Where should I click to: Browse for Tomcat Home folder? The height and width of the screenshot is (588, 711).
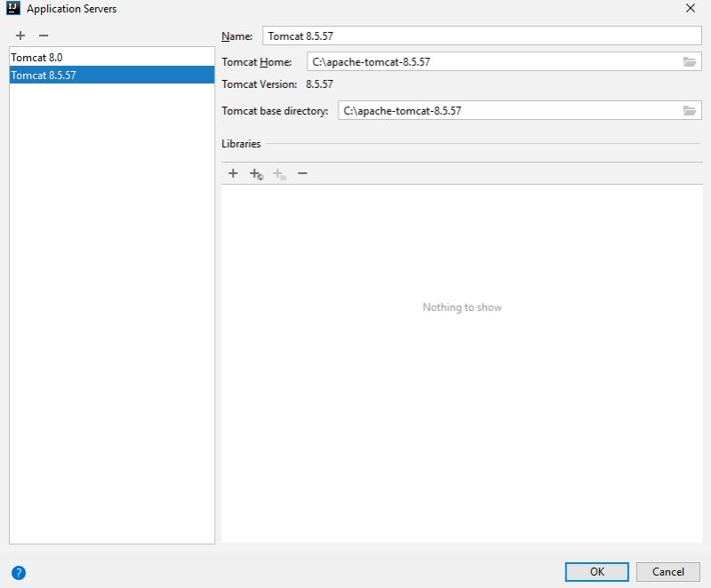[x=690, y=61]
